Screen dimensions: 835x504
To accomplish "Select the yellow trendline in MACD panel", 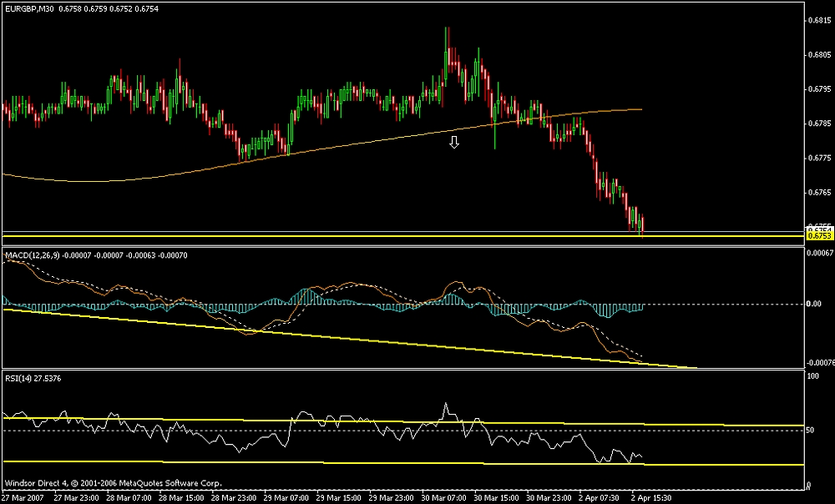I will pos(334,336).
